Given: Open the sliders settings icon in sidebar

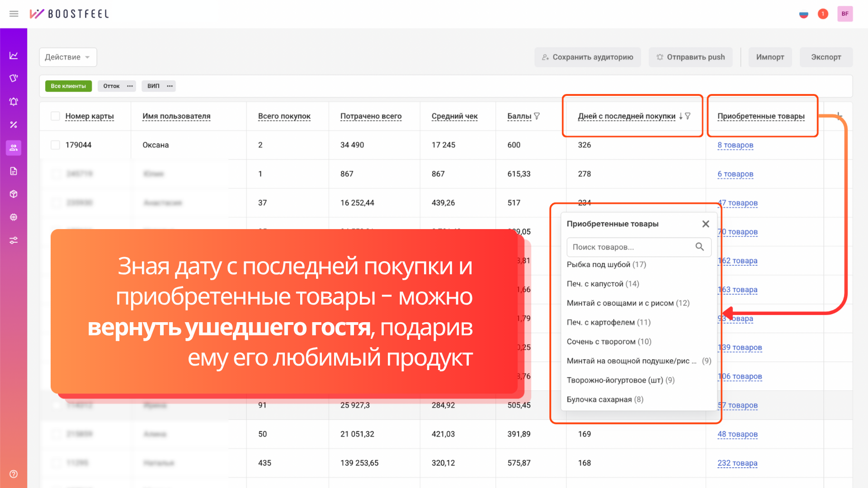Looking at the screenshot, I should click(x=14, y=240).
